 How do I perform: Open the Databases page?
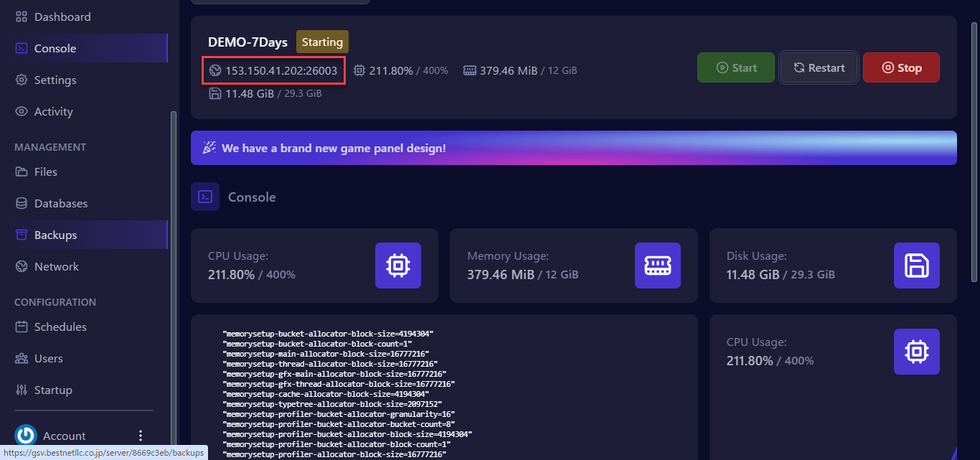[x=84, y=203]
